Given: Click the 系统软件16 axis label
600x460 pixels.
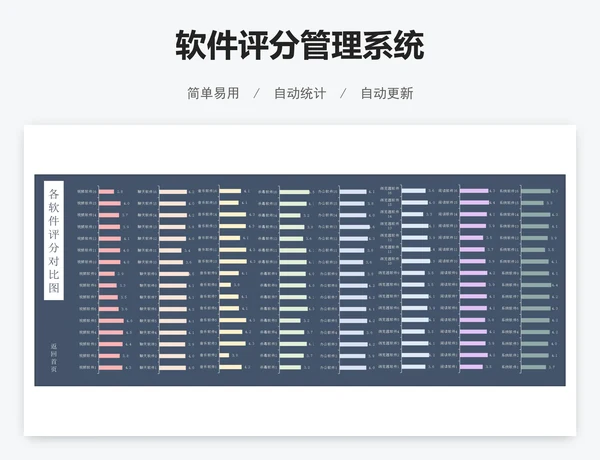Looking at the screenshot, I should (x=509, y=191).
